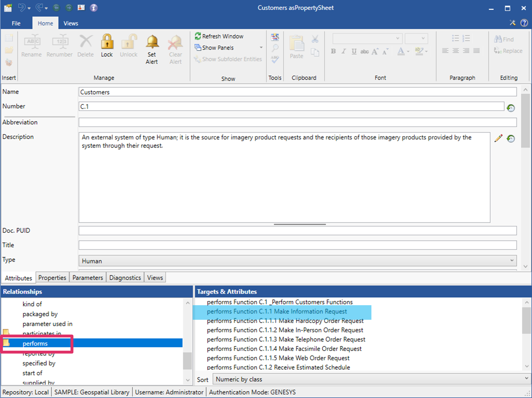532x398 pixels.
Task: Click the pencil edit icon beside Description
Action: [498, 138]
